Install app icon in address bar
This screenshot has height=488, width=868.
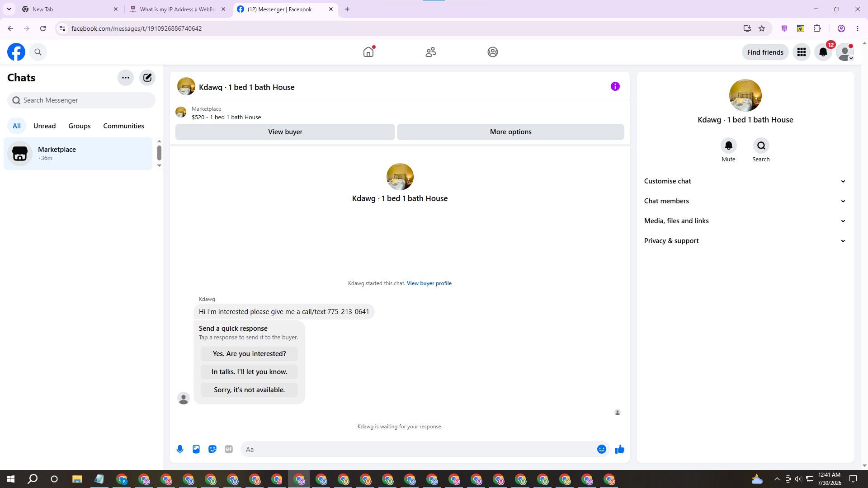[x=747, y=28]
